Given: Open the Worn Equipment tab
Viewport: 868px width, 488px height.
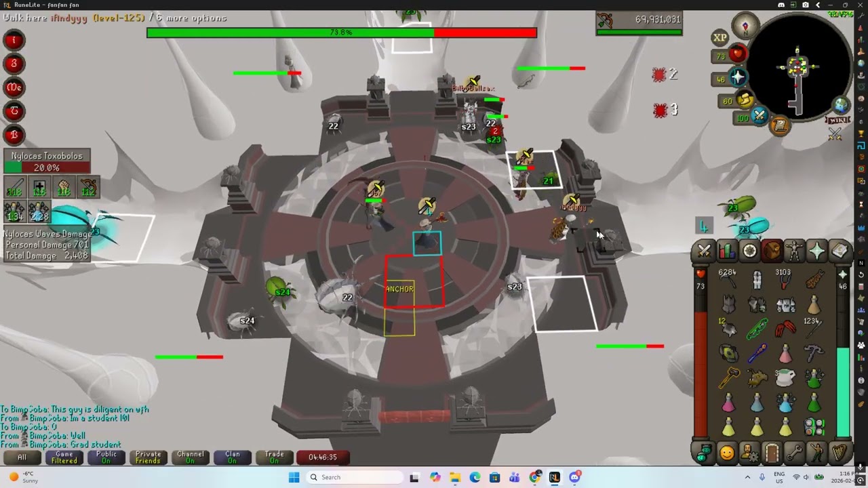Looking at the screenshot, I should (794, 251).
